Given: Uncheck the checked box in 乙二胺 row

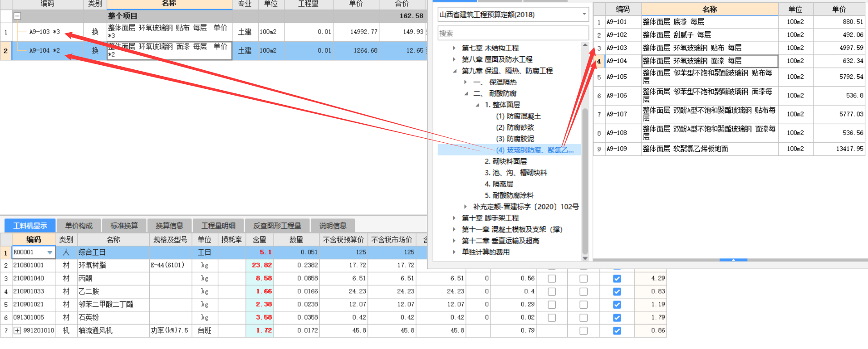Looking at the screenshot, I should coord(617,292).
